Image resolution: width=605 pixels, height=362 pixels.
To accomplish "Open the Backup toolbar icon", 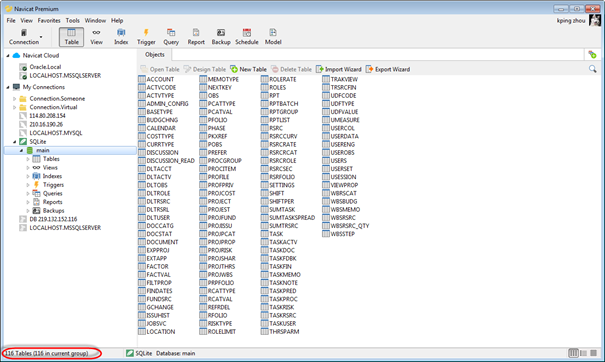I will pyautogui.click(x=221, y=37).
